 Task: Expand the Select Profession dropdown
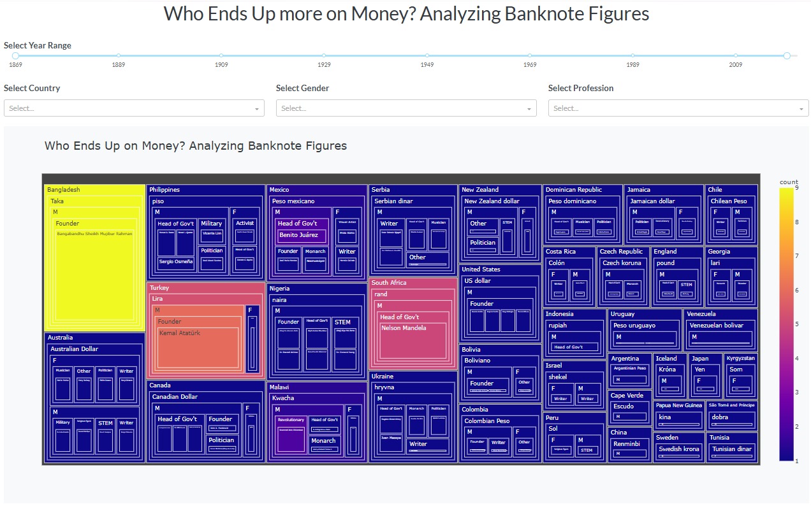678,108
